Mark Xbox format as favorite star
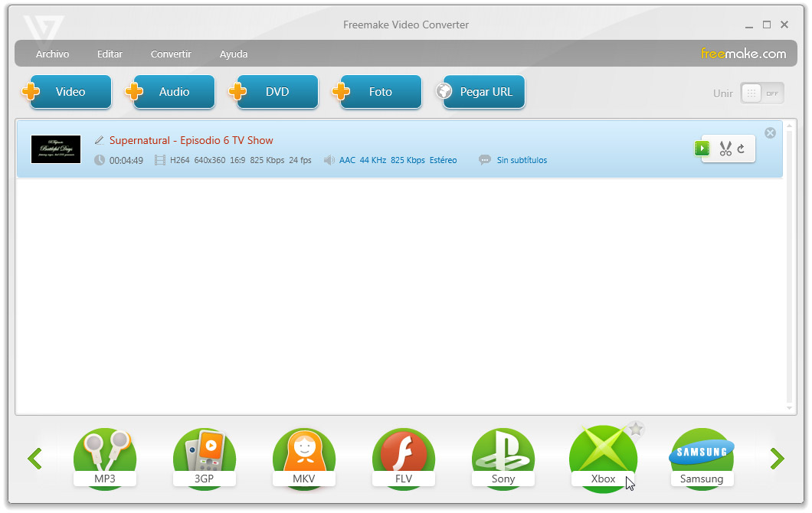This screenshot has width=812, height=513. coord(635,429)
